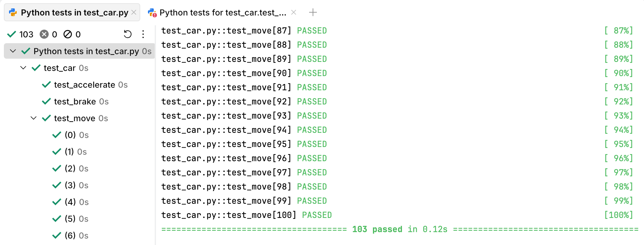This screenshot has height=245, width=644.
Task: Collapse the Python tests in test_car.py root node
Action: (x=13, y=51)
